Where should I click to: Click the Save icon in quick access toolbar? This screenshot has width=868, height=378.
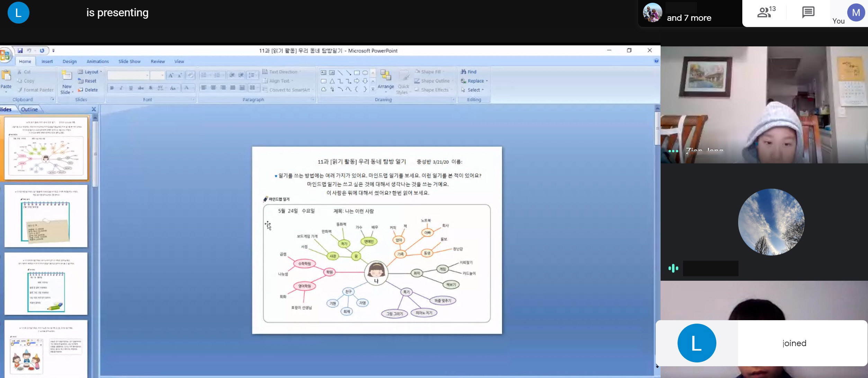pos(20,51)
